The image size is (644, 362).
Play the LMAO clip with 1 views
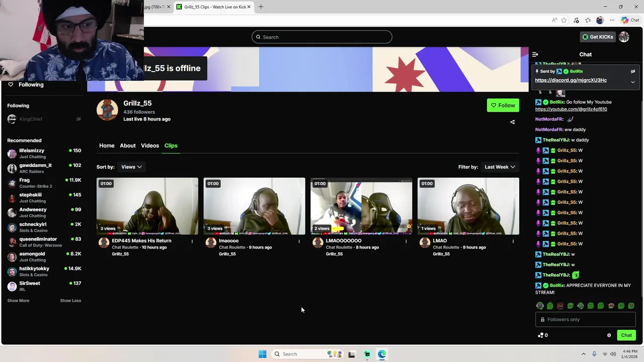468,206
